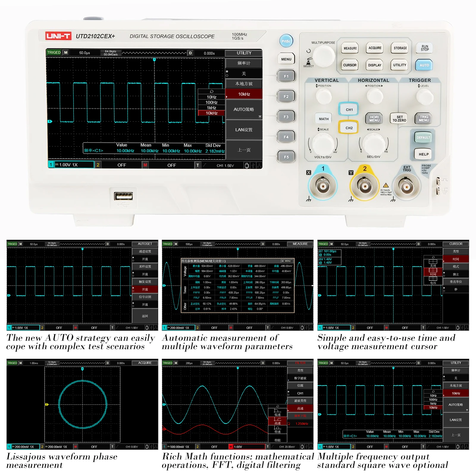Click the channel 1 ground marker on main screen
Screen dimensions: 476x476
(50, 121)
